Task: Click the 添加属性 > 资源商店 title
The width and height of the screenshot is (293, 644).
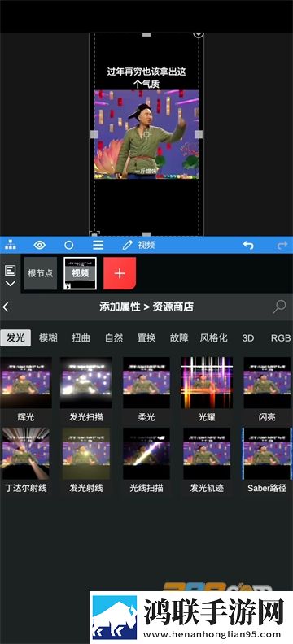Action: (x=146, y=307)
